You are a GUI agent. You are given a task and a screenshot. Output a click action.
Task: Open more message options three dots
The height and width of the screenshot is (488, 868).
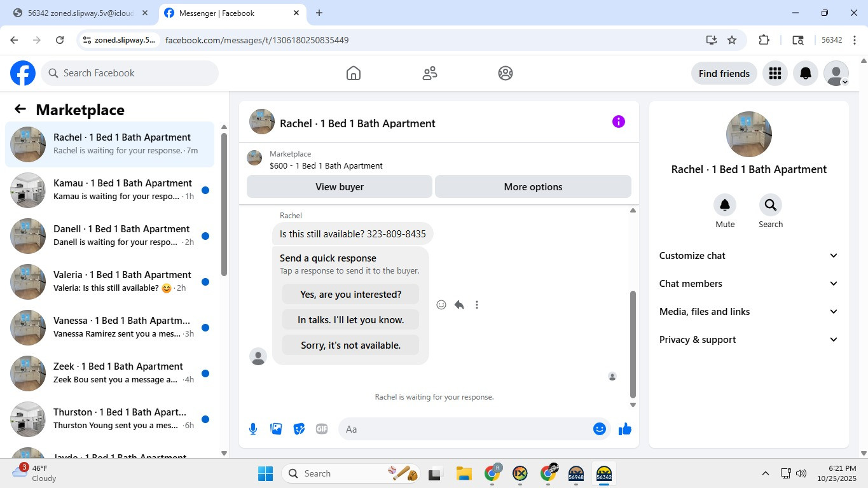pos(477,305)
